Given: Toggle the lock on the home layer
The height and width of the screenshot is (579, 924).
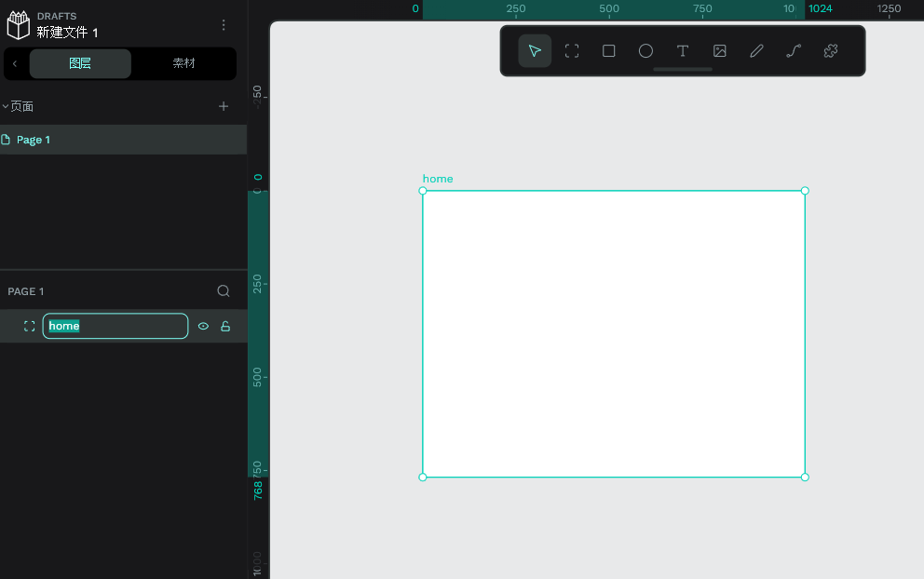Looking at the screenshot, I should [225, 326].
